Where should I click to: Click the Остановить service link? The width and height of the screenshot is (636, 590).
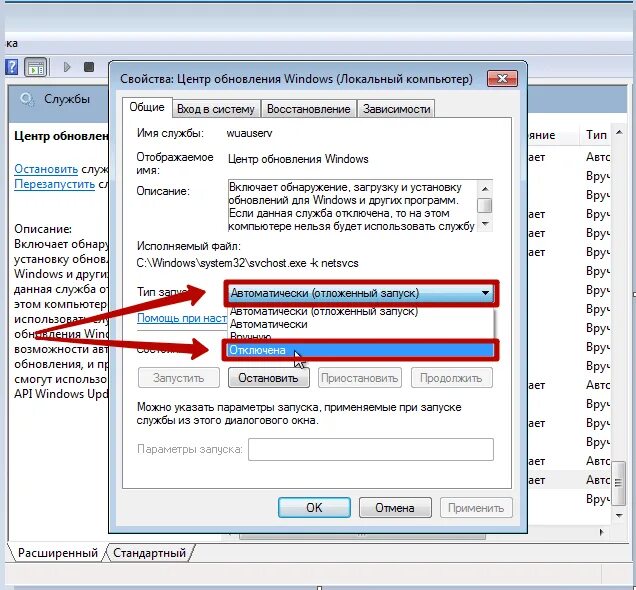pyautogui.click(x=46, y=169)
